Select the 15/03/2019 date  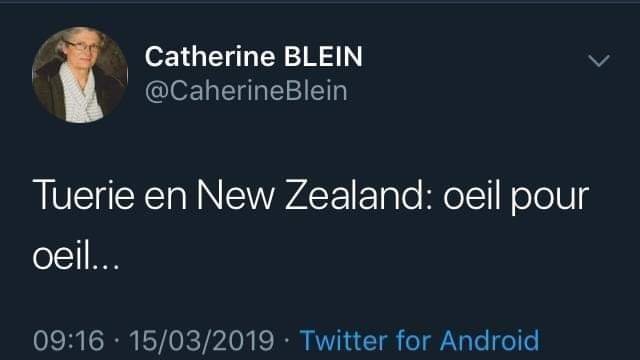[x=202, y=340]
